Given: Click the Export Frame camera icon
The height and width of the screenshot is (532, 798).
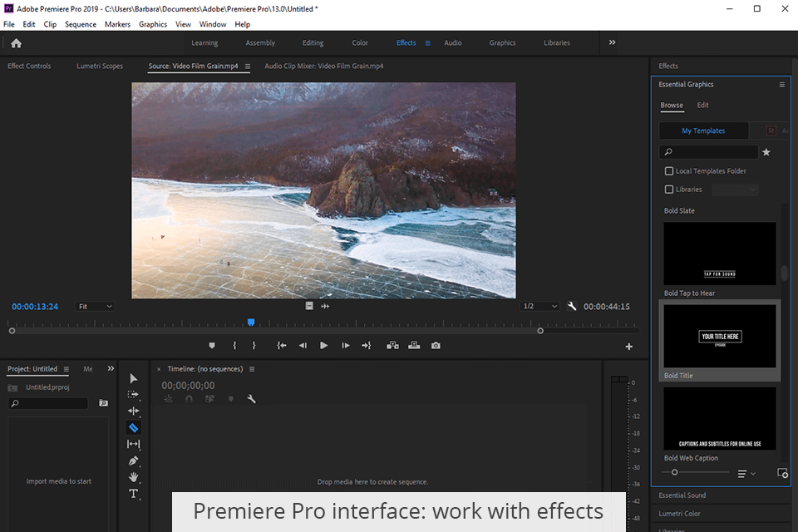Looking at the screenshot, I should (436, 346).
